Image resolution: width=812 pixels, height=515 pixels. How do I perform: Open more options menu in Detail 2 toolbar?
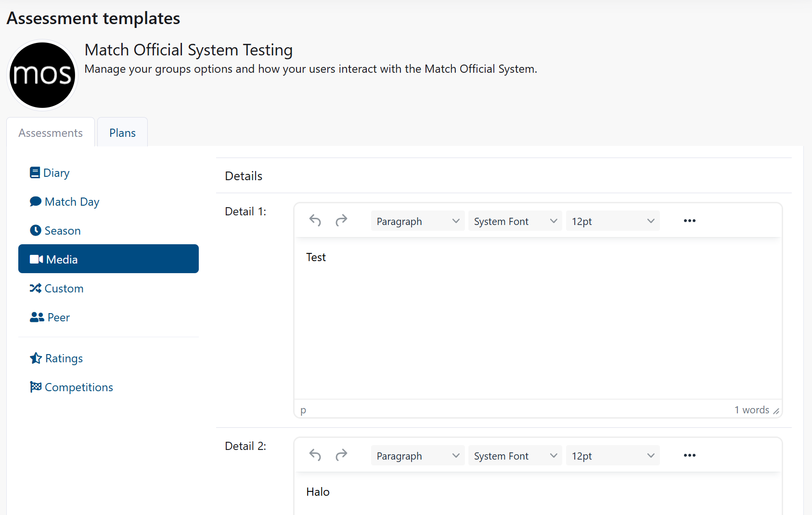point(689,455)
